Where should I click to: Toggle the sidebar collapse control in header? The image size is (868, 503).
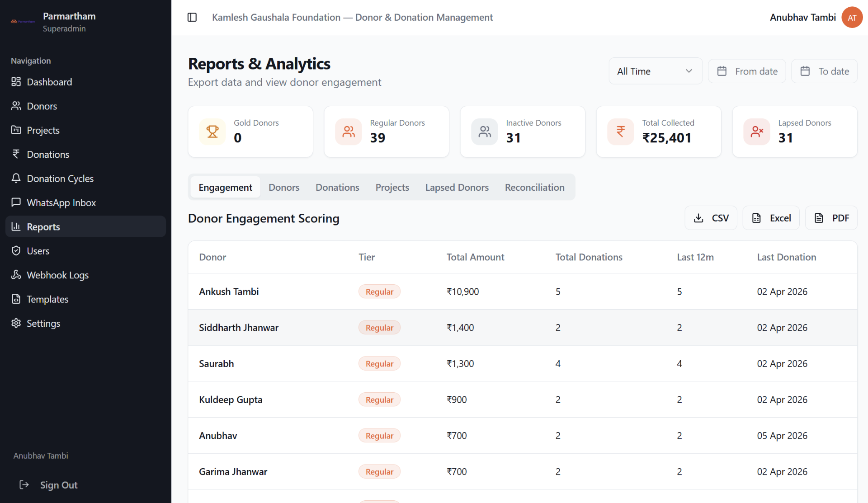point(192,17)
